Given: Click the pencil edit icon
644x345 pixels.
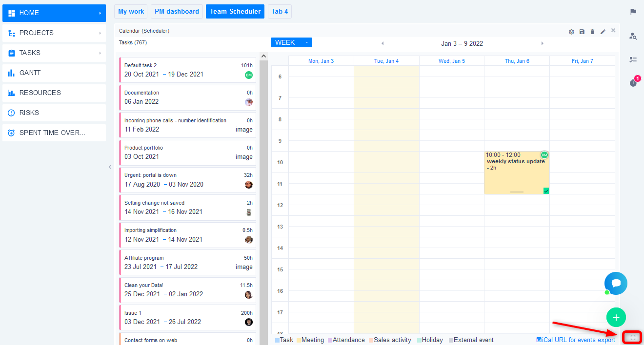Looking at the screenshot, I should 603,32.
